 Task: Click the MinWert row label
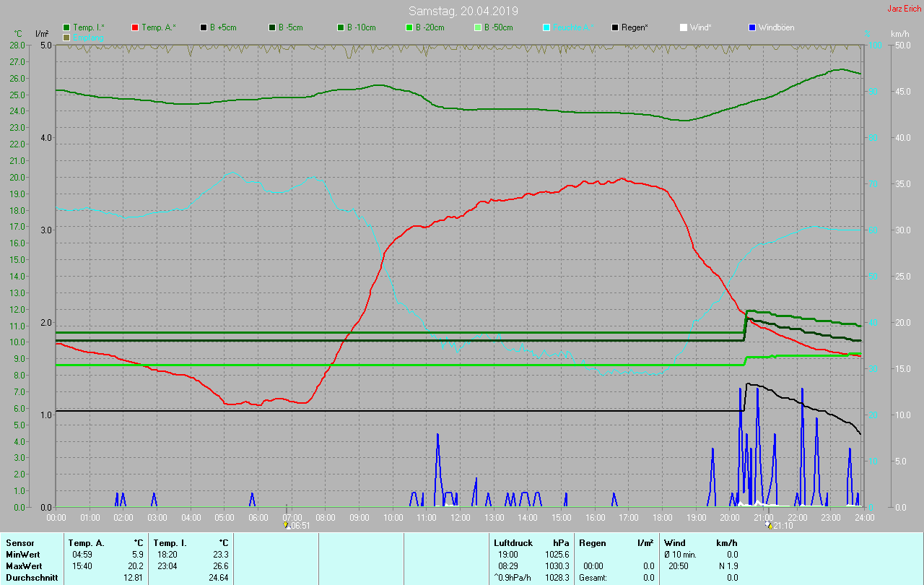coord(23,555)
